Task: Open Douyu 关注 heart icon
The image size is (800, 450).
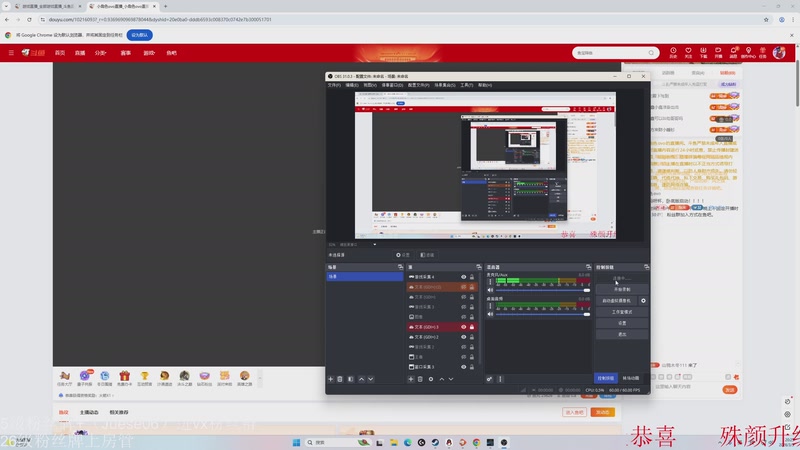Action: [688, 52]
